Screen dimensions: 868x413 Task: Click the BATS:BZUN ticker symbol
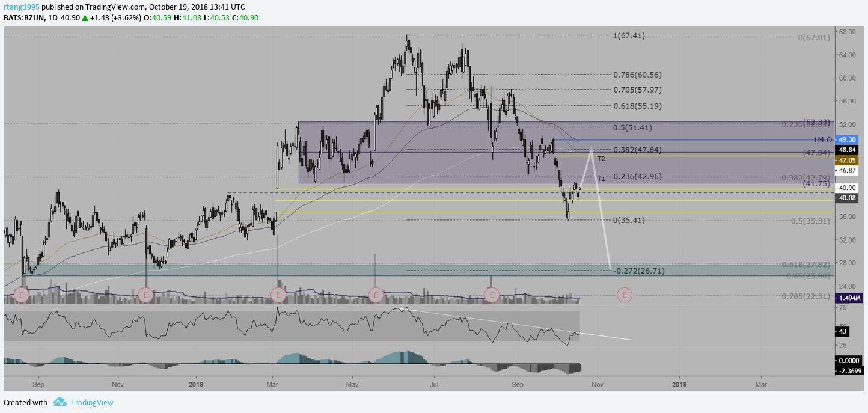[23, 18]
